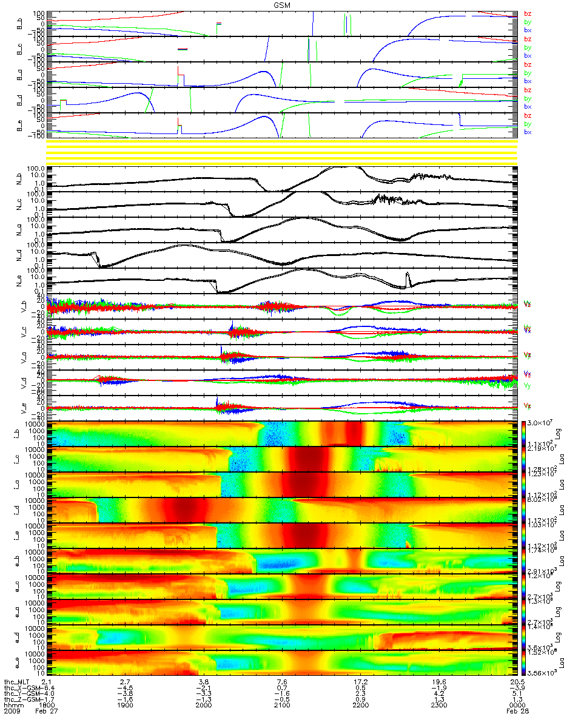Click the color bar beside i_c panel
The height and width of the screenshot is (728, 564).
(x=524, y=459)
